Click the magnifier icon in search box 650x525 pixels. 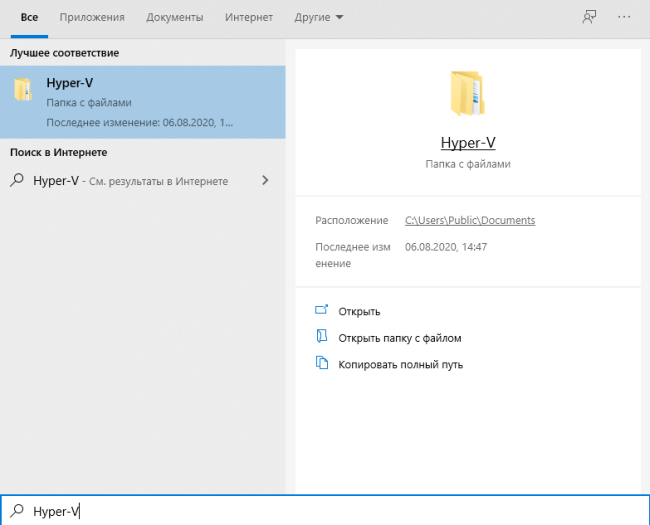[17, 510]
